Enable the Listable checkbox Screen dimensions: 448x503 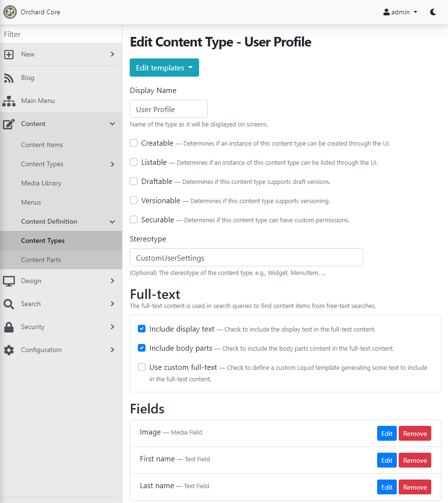point(134,162)
